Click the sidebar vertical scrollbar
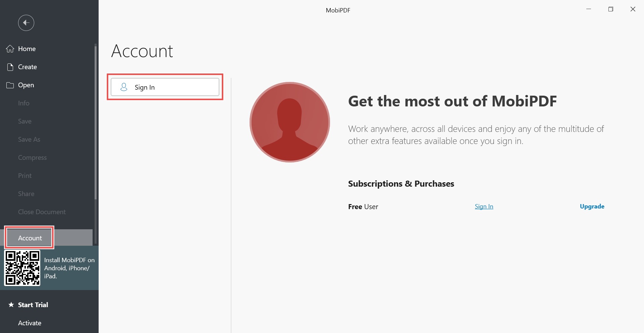This screenshot has width=644, height=333. tap(96, 123)
